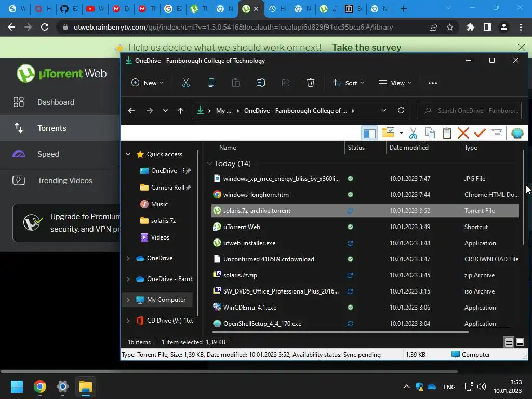The height and width of the screenshot is (399, 532).
Task: Click the Open-Shell shell icon in toolbar
Action: (517, 133)
